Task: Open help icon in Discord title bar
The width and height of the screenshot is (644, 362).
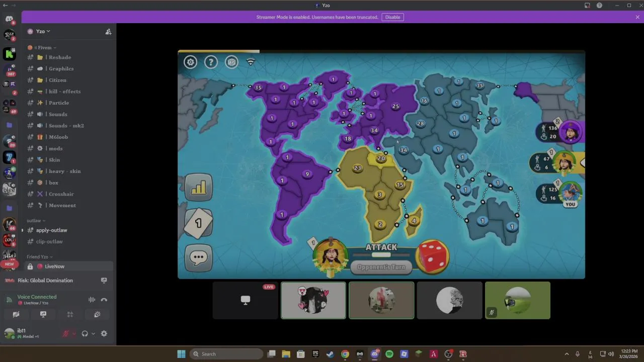Action: [x=599, y=5]
